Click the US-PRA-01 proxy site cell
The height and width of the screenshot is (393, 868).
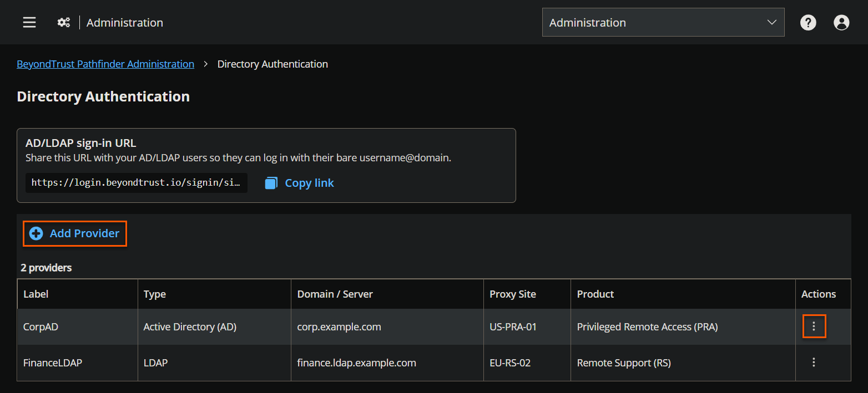point(527,327)
